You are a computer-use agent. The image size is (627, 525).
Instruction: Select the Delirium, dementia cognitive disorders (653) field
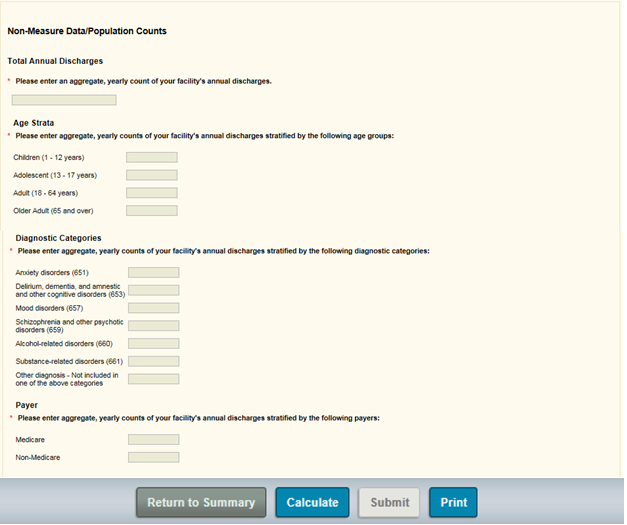tap(154, 290)
